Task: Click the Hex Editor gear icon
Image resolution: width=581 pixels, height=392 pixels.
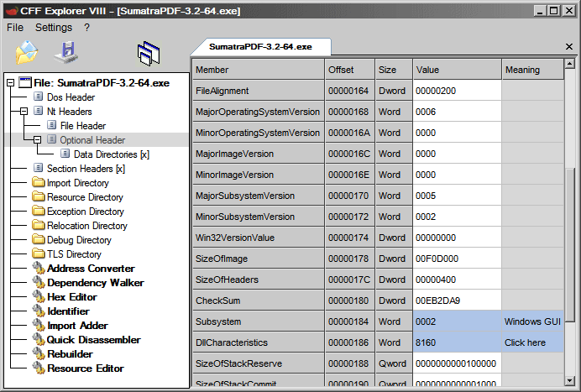Action: [39, 296]
